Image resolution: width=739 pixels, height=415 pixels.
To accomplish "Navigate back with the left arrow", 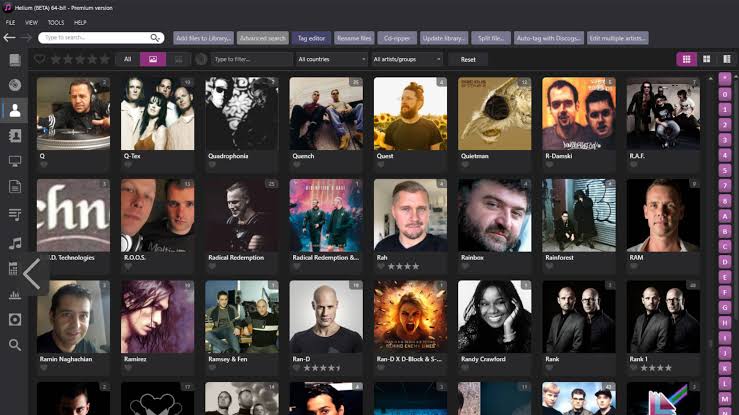I will point(9,38).
